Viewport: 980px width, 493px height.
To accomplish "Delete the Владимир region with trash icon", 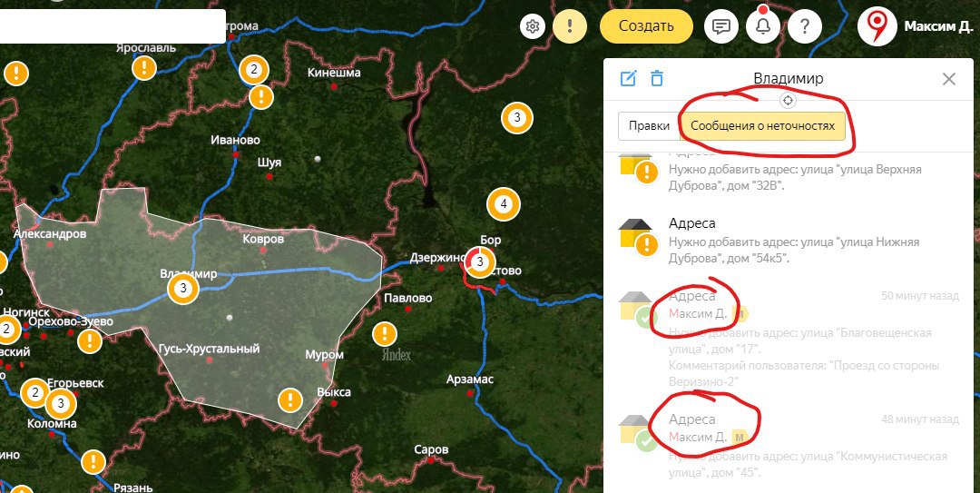I will pyautogui.click(x=656, y=79).
